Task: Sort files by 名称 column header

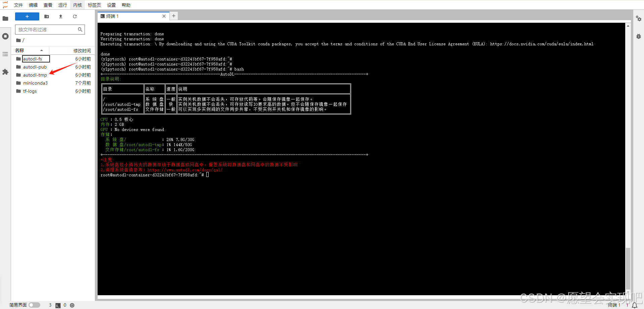Action: coord(29,50)
